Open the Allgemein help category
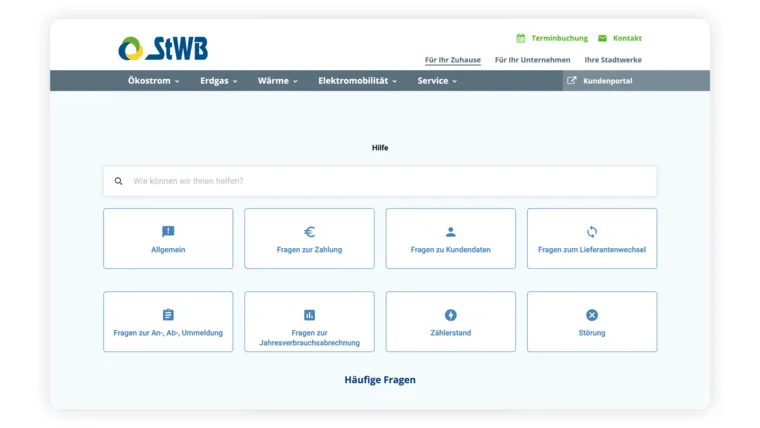Screen dimensions: 760x428 168,239
